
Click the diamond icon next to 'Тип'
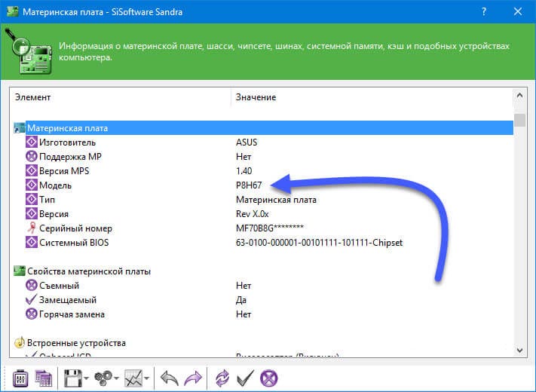[x=32, y=199]
